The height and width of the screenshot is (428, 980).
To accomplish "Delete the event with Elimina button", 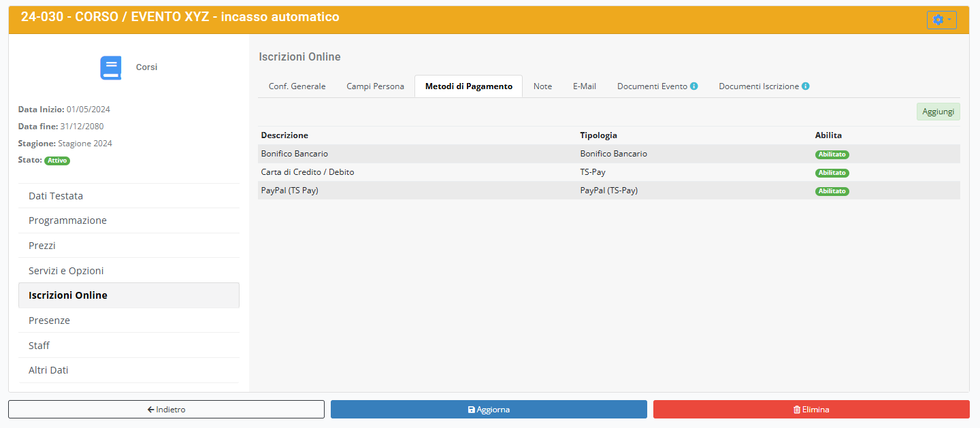I will [x=811, y=410].
